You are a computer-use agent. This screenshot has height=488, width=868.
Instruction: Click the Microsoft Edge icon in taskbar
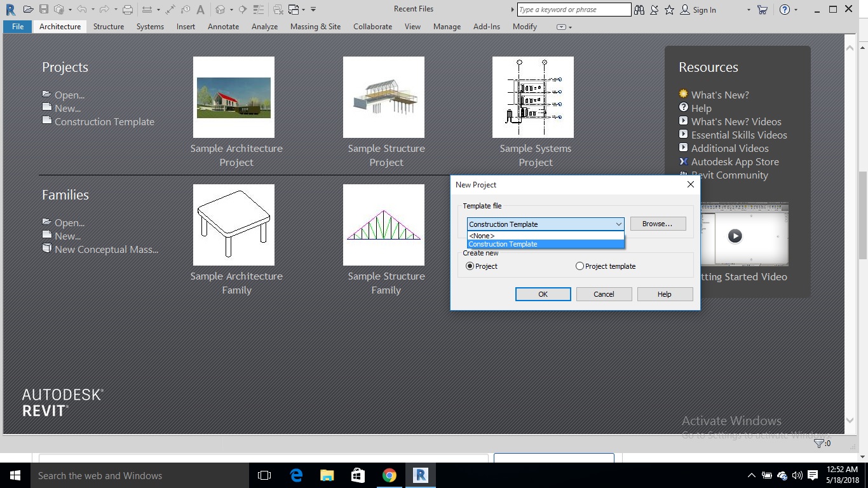[x=296, y=475]
